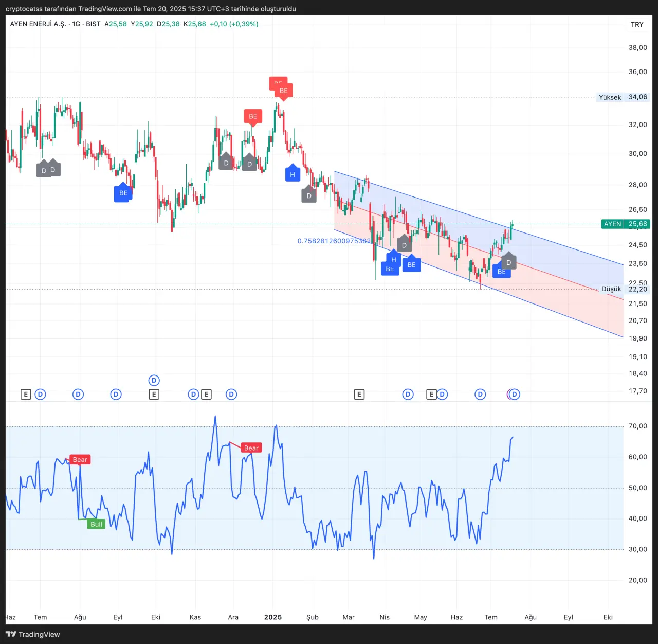Click the gray D marker near the July candles

[x=508, y=262]
